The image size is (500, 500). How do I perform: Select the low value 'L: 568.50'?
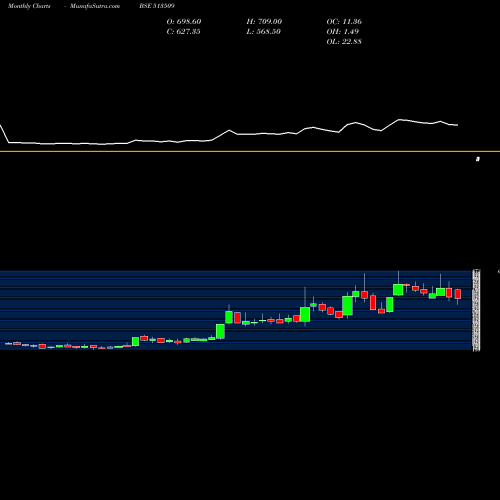click(263, 32)
